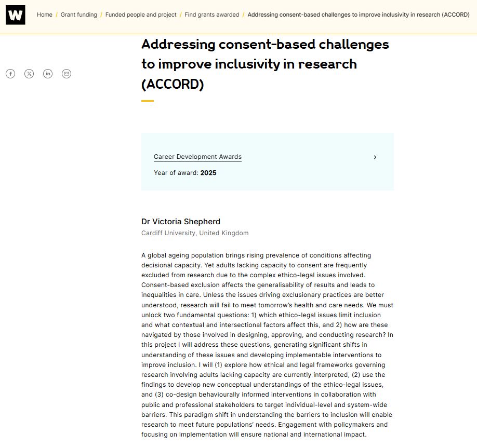Open the Career Development Awards link
477x448 pixels.
[x=197, y=157]
